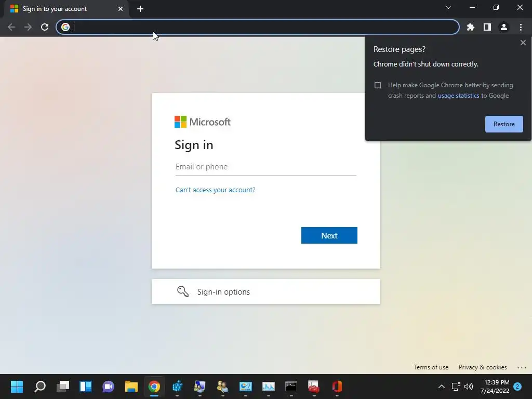Open the Privacy & cookies link
The image size is (532, 399).
(483, 367)
